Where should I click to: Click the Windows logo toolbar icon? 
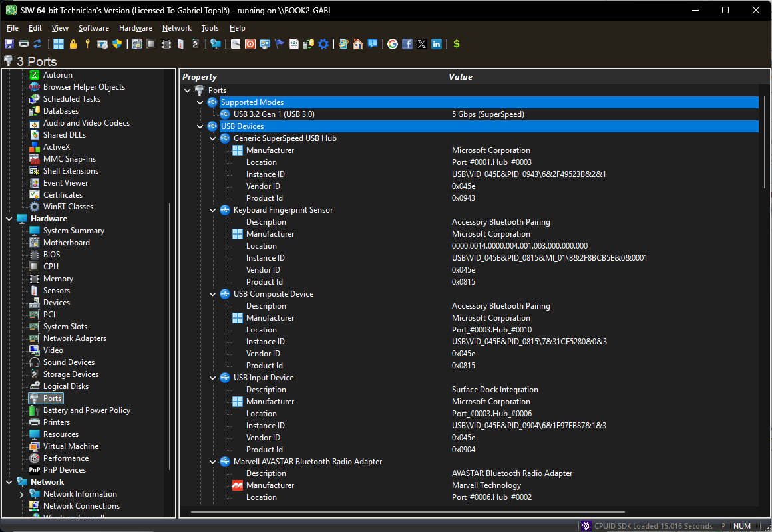tap(59, 44)
